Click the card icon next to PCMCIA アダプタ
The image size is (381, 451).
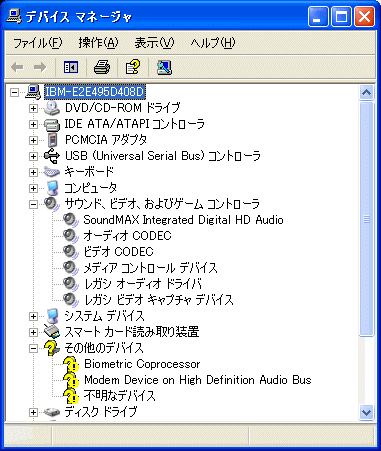point(52,140)
